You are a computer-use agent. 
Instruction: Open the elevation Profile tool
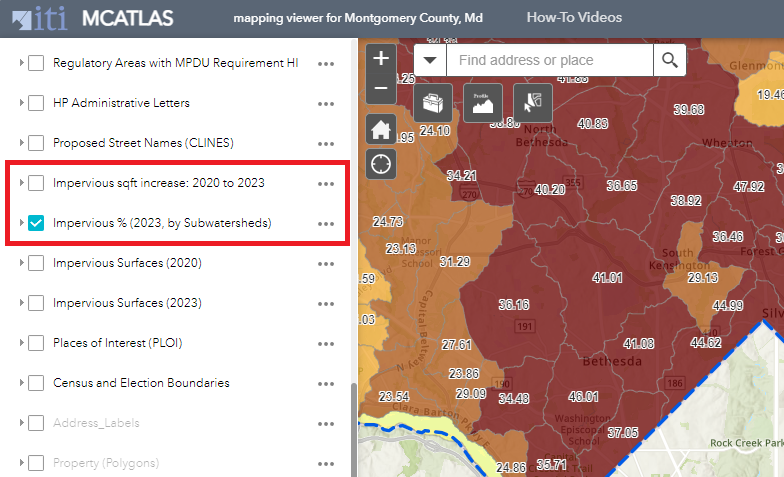click(482, 102)
